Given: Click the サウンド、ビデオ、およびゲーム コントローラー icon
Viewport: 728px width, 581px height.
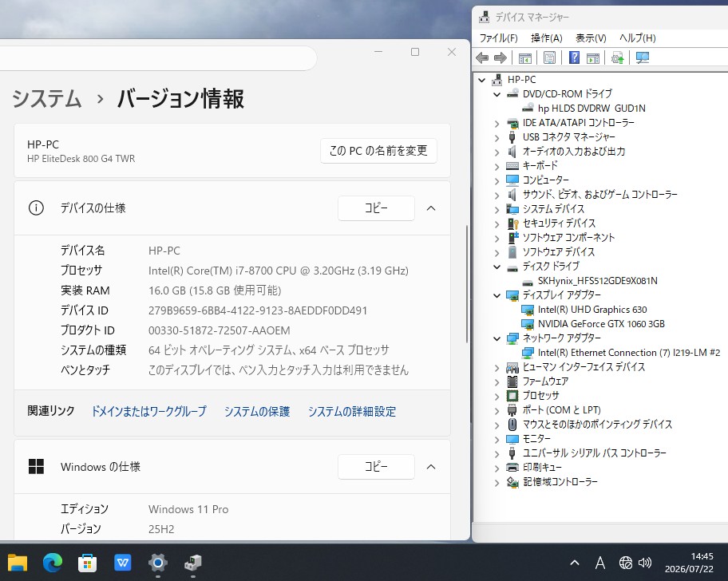Looking at the screenshot, I should pos(512,195).
